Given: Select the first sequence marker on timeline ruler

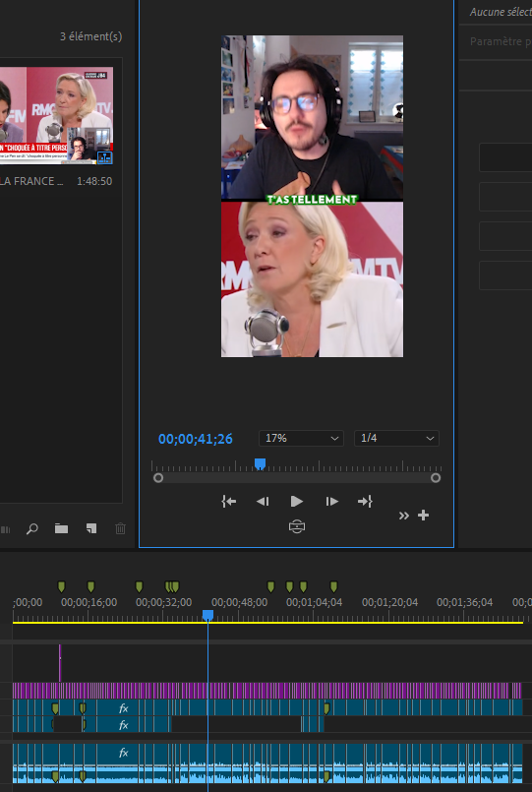Looking at the screenshot, I should coord(62,586).
